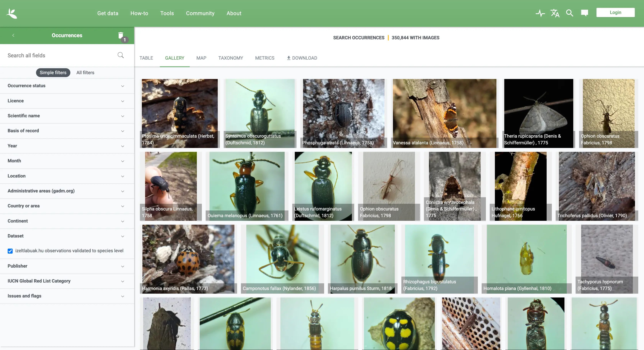Open the system health pulse icon
The image size is (644, 350).
pyautogui.click(x=540, y=13)
